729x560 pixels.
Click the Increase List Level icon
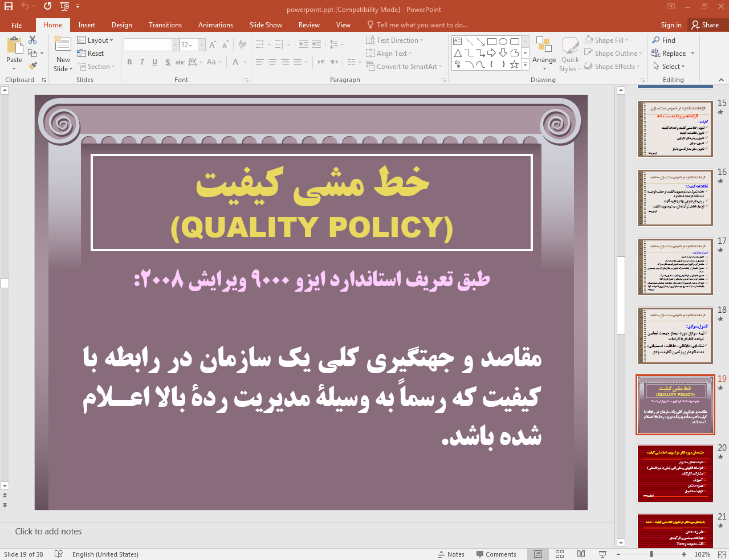[316, 44]
